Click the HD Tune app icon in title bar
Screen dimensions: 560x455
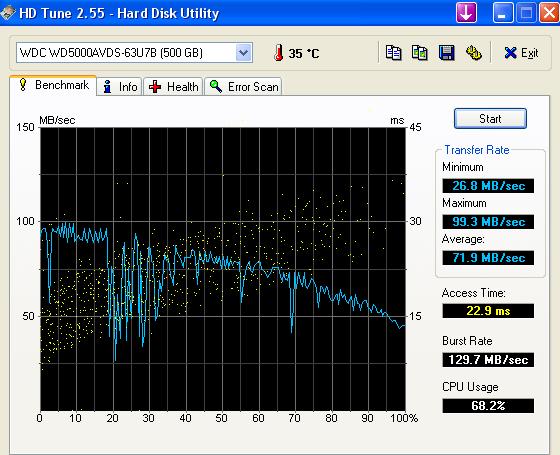tap(8, 12)
